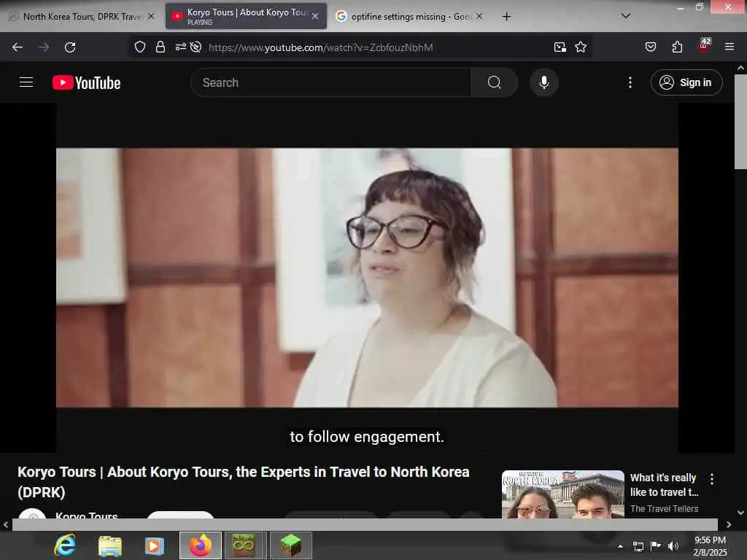The width and height of the screenshot is (747, 560).
Task: Select Firefox in the taskbar
Action: pos(201,545)
